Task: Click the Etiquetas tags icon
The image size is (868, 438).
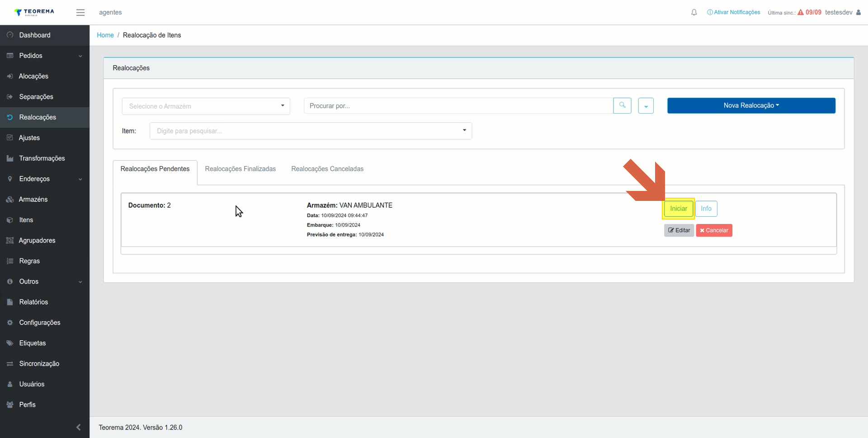Action: coord(10,343)
